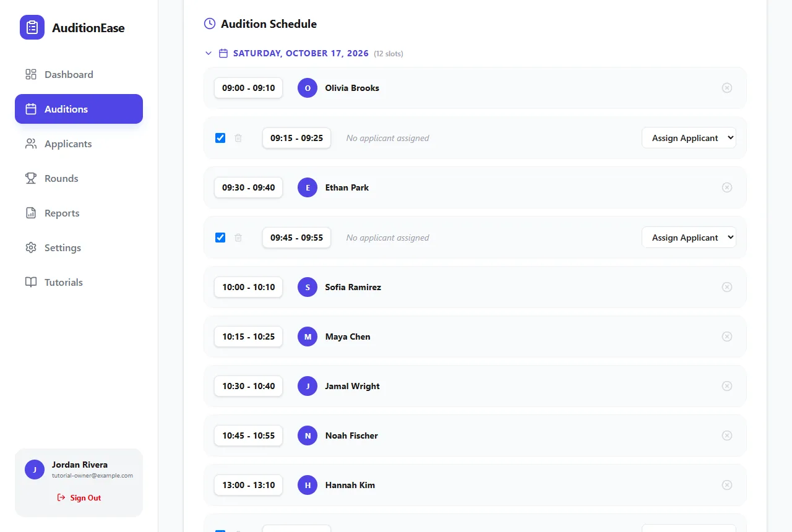The width and height of the screenshot is (792, 532).
Task: Click the Applicants people icon in sidebar
Action: tap(31, 144)
